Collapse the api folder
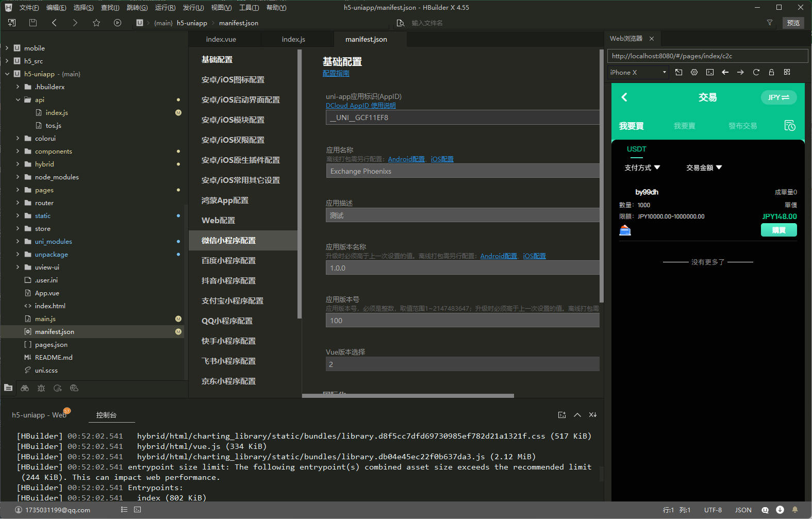This screenshot has height=519, width=812. coord(18,99)
